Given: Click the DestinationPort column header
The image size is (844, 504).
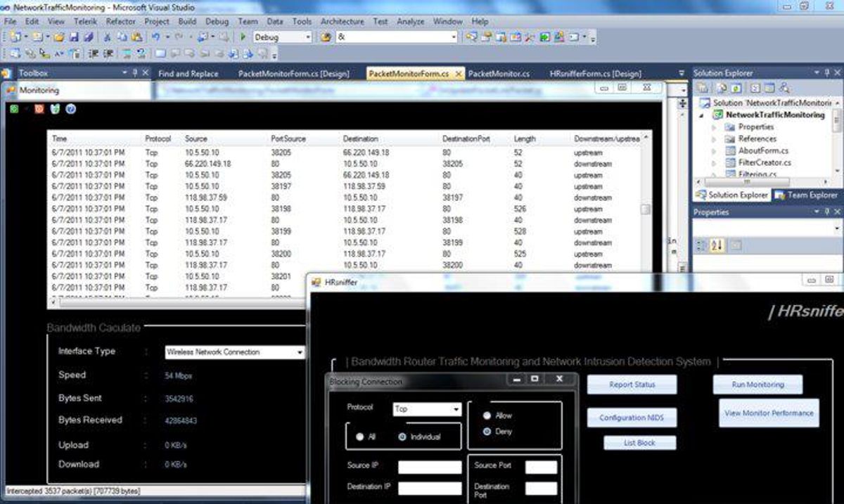Looking at the screenshot, I should pos(466,139).
